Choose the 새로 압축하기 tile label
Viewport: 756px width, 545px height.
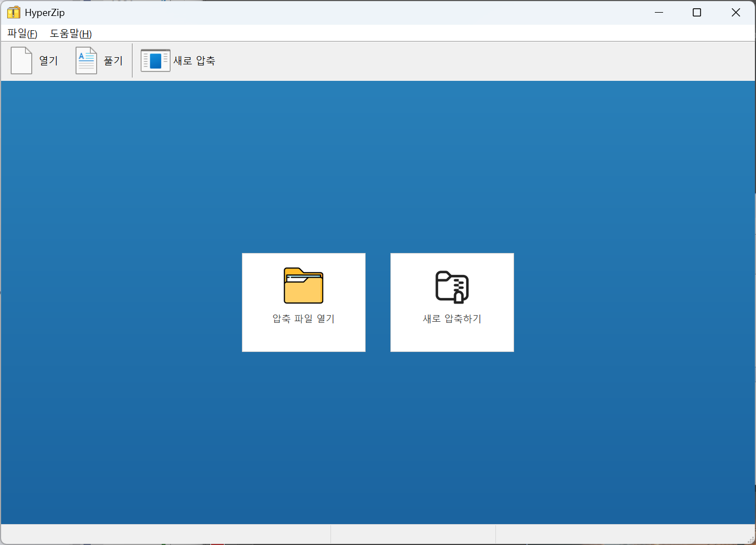click(x=452, y=319)
